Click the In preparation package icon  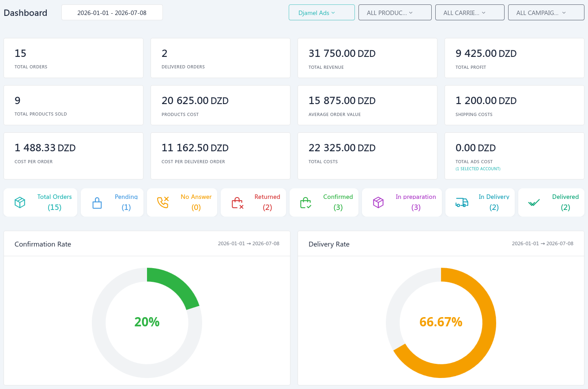click(x=378, y=202)
